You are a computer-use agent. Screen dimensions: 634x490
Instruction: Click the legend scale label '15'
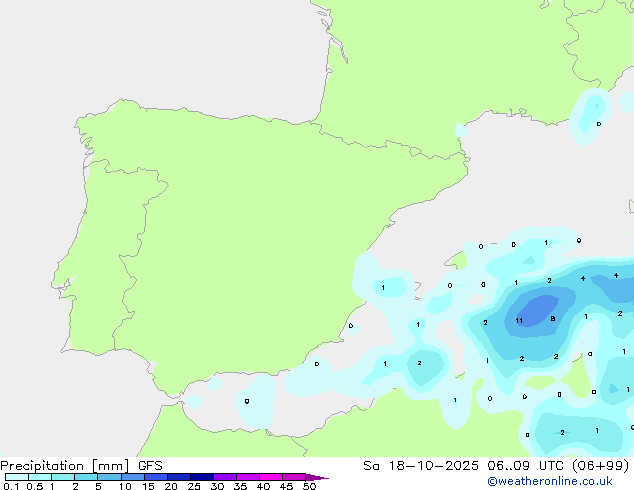coord(148,486)
